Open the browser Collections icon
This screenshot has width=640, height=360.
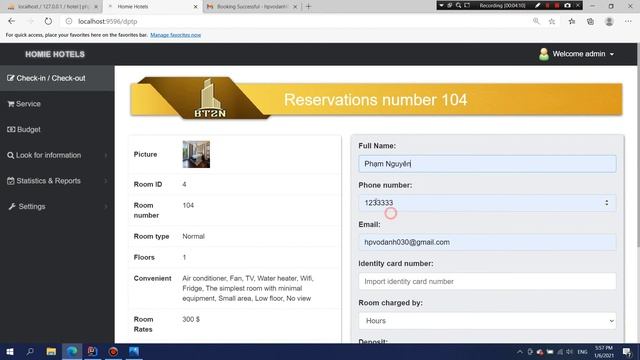pos(591,21)
